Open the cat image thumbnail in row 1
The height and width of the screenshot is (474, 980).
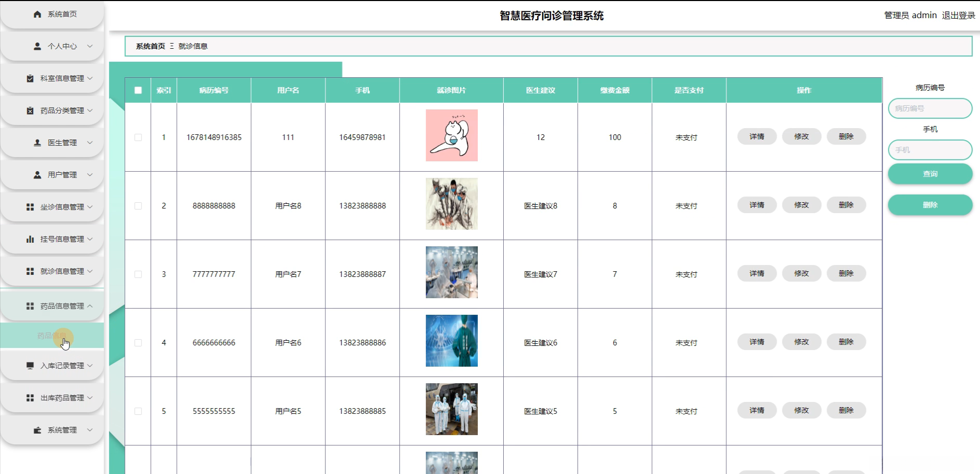tap(452, 135)
